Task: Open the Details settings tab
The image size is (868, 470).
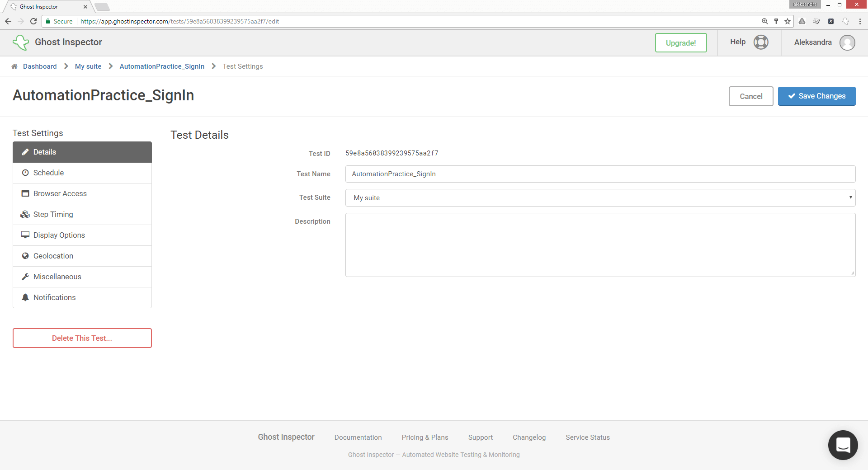Action: click(x=82, y=152)
